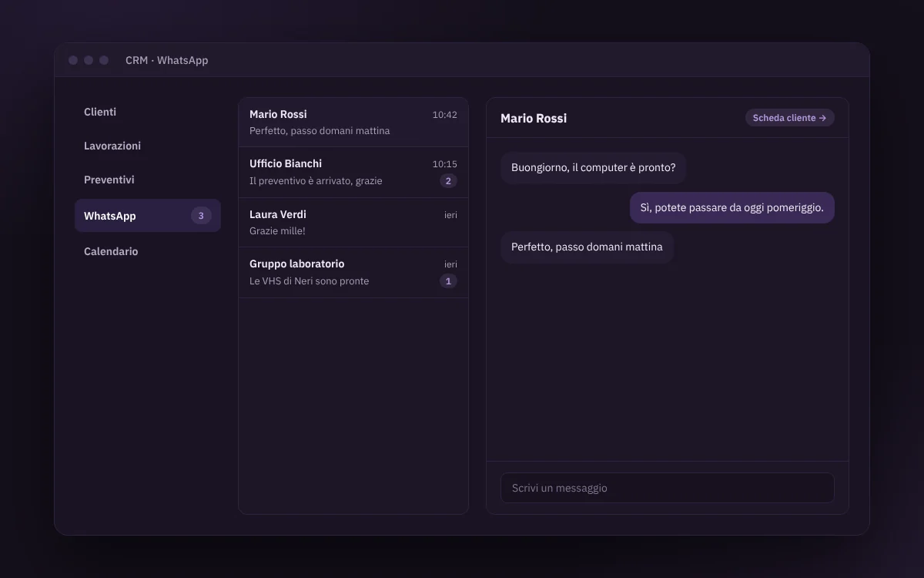Click the unread badge 2 on Ufficio Bianchi
Image resolution: width=924 pixels, height=578 pixels.
pyautogui.click(x=448, y=181)
